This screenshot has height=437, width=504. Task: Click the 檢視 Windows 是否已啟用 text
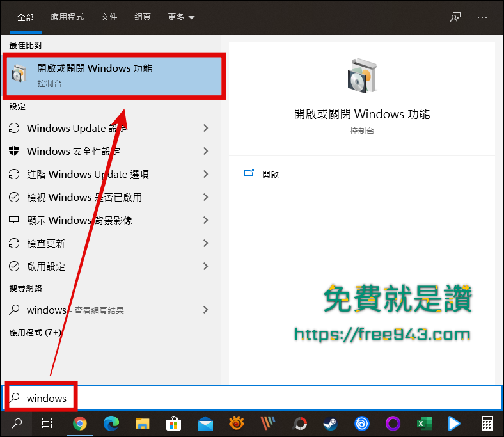coord(84,197)
